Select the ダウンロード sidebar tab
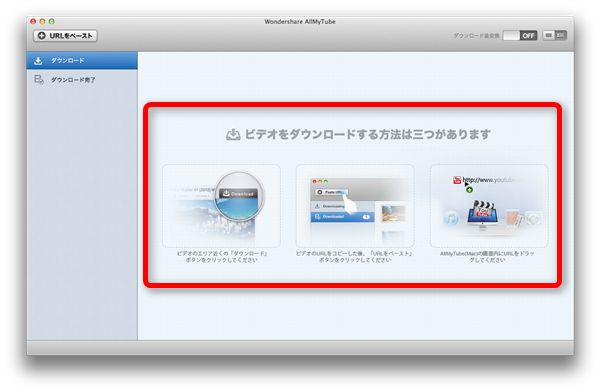600x392 pixels. 82,60
